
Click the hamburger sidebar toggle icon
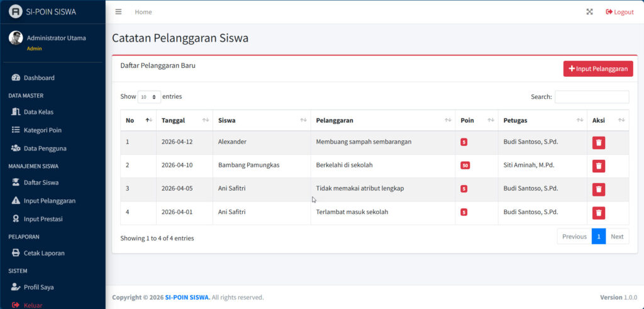(118, 12)
